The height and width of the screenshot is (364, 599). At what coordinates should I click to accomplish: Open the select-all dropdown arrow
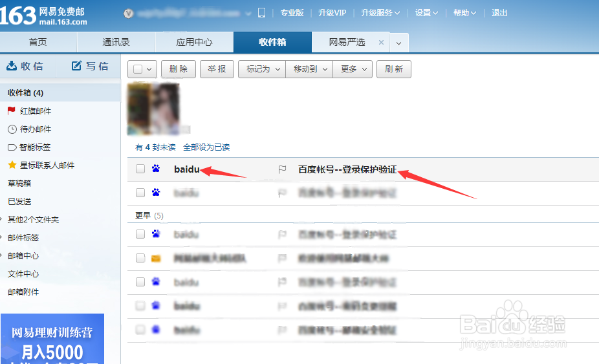click(x=149, y=70)
